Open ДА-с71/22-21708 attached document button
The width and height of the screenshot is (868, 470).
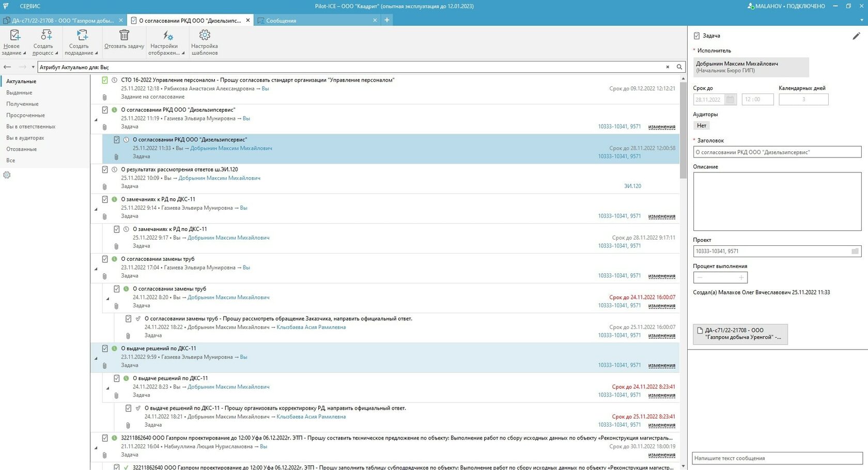pyautogui.click(x=740, y=334)
